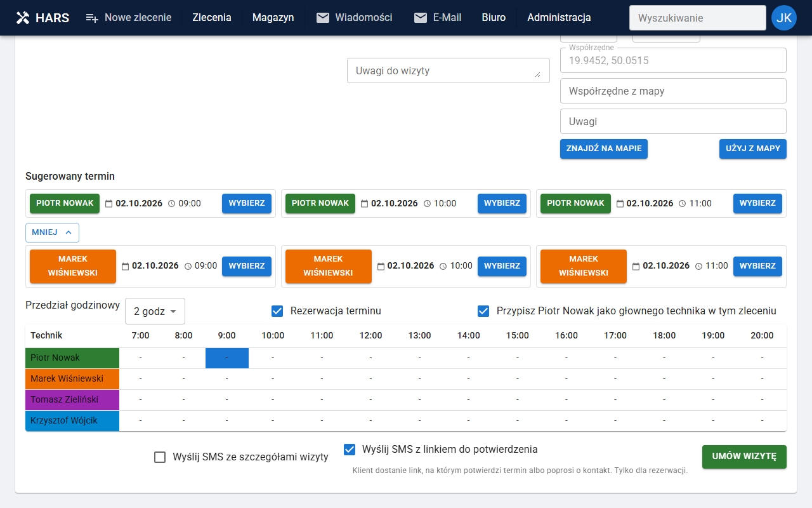Screen dimensions: 812x508
Task: Click the orange Marek Wiśniewski technician cell
Action: pyautogui.click(x=72, y=379)
